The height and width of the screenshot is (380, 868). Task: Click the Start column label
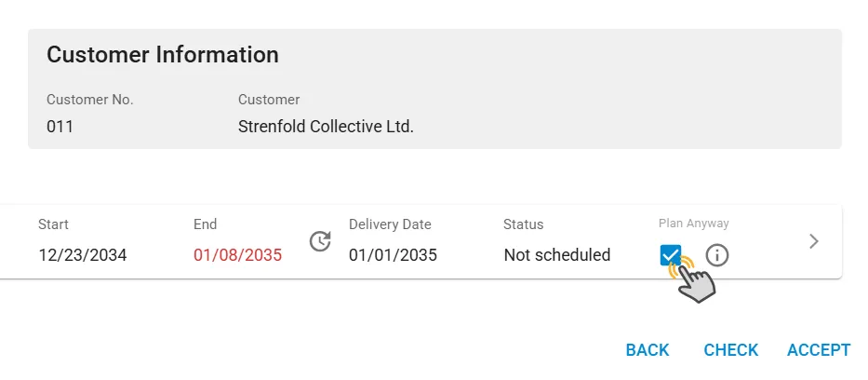pos(53,224)
